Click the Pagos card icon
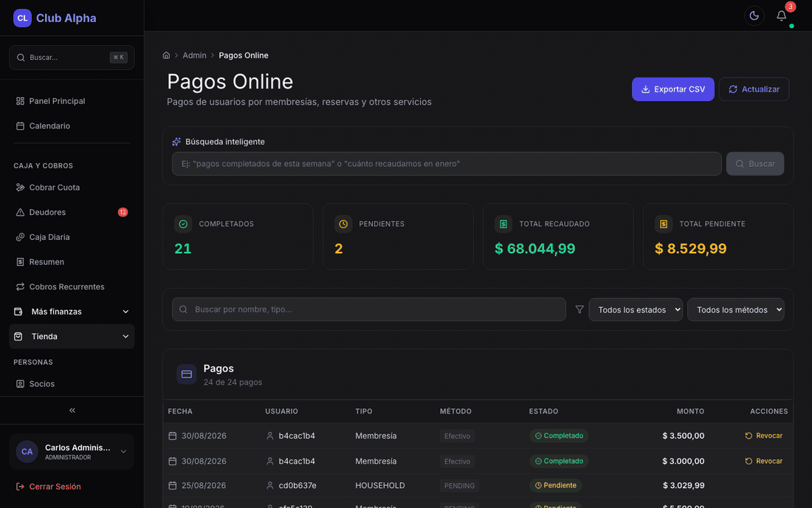The width and height of the screenshot is (812, 508). pyautogui.click(x=187, y=374)
